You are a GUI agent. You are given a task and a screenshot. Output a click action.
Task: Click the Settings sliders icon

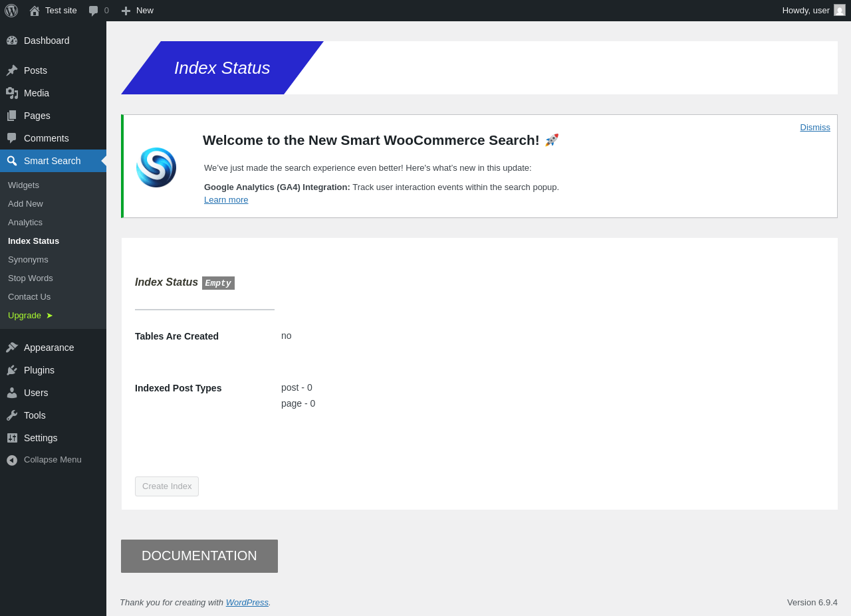tap(12, 438)
